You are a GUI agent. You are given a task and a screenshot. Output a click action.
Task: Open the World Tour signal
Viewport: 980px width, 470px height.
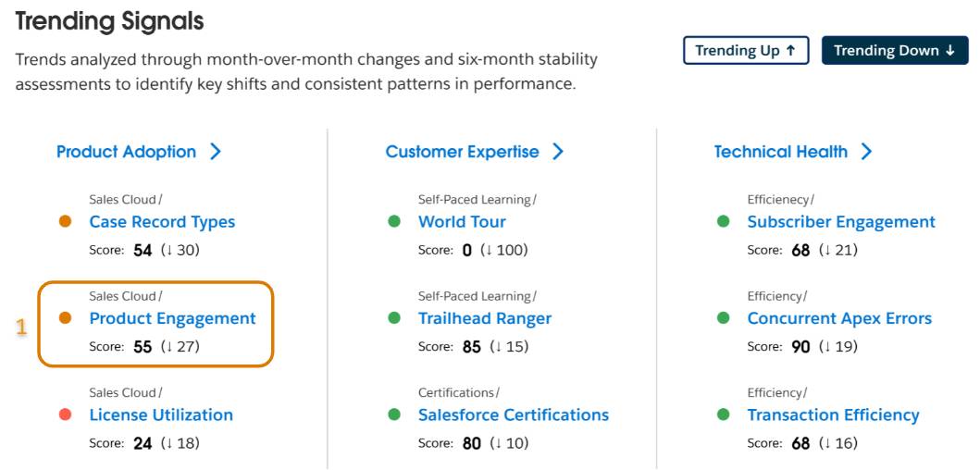[462, 222]
